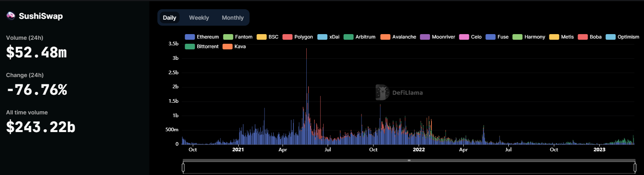
Task: Click the Kava legend marker
Action: [x=228, y=47]
